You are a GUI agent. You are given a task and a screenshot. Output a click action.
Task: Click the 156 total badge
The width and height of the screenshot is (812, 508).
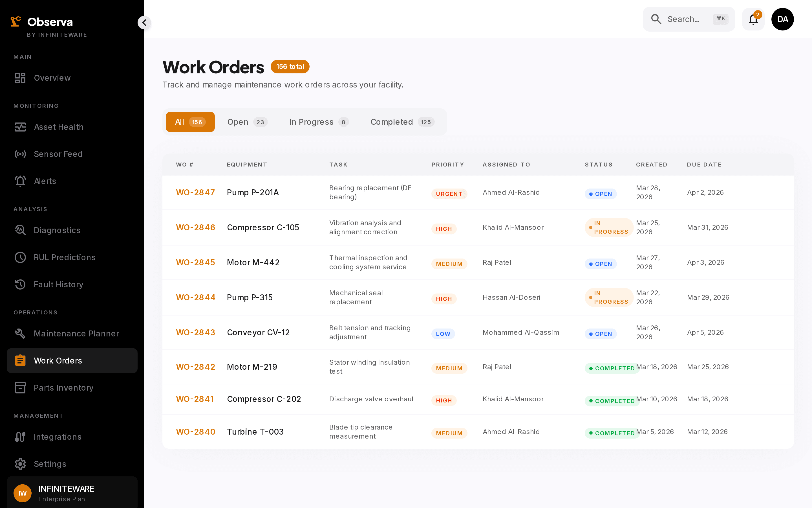click(290, 67)
